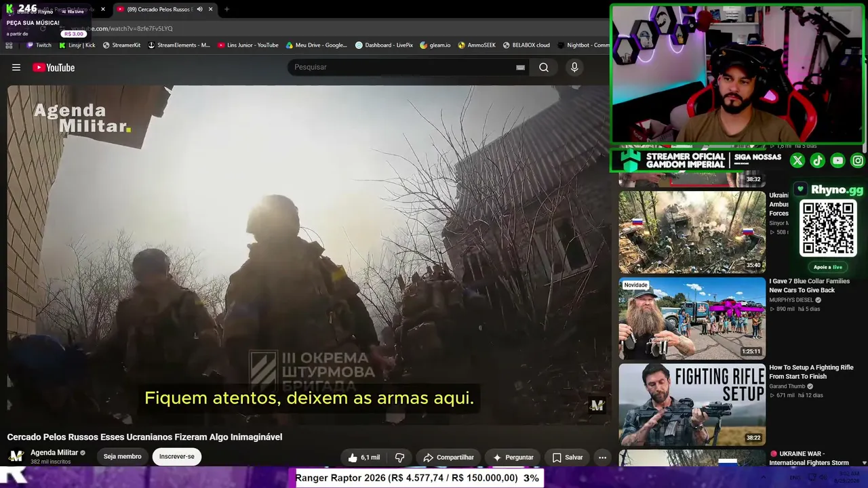Open the Dashboard - LivePix bookmark
Image resolution: width=868 pixels, height=488 pixels.
click(384, 45)
